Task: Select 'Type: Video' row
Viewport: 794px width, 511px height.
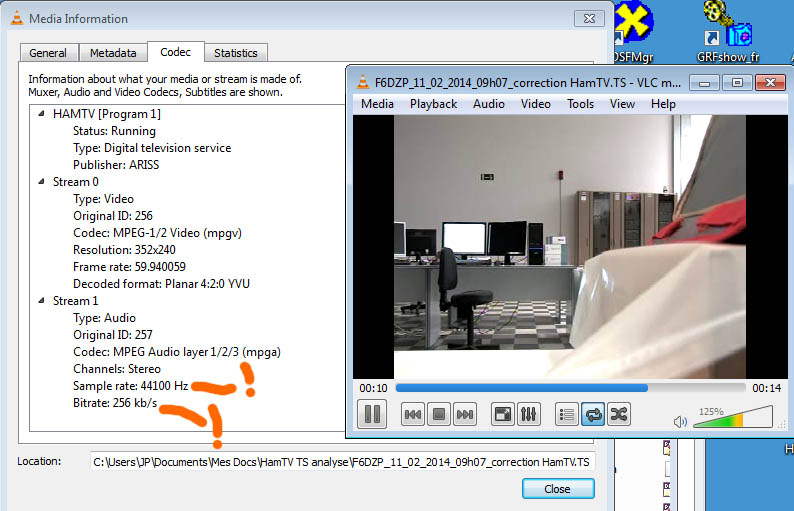Action: [x=103, y=199]
